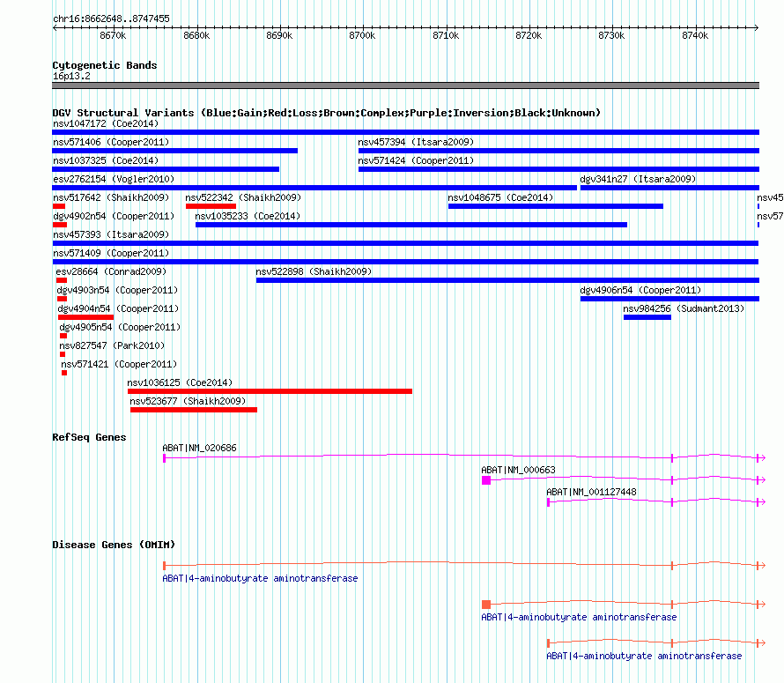Click dgv4902n54 (Cooper2011) variant label
Image resolution: width=784 pixels, height=683 pixels.
(114, 216)
